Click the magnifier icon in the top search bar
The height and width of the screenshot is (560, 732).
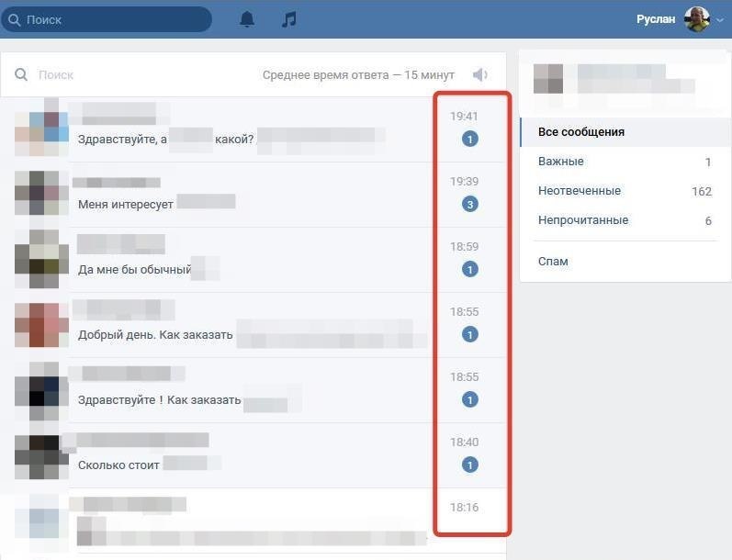(15, 19)
